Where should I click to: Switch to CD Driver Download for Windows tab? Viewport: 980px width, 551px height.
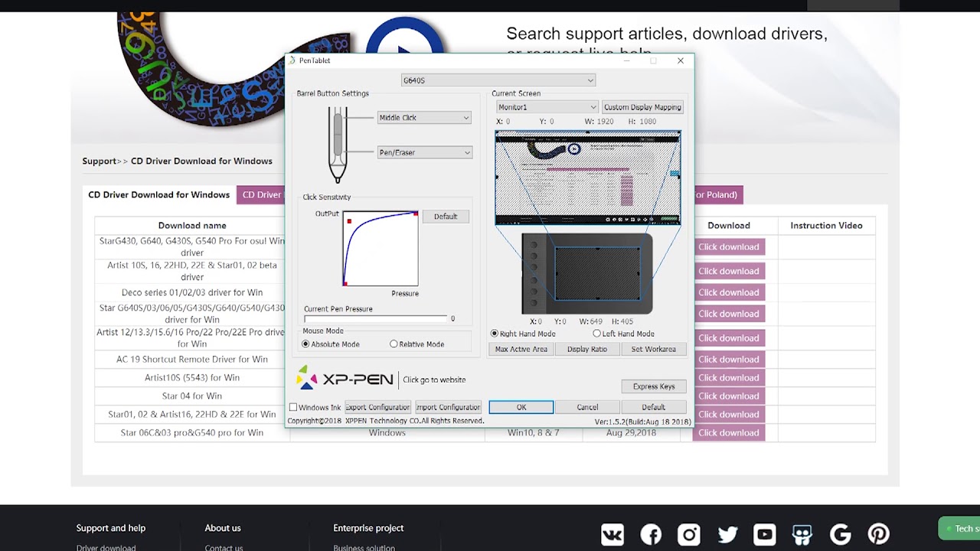[159, 194]
